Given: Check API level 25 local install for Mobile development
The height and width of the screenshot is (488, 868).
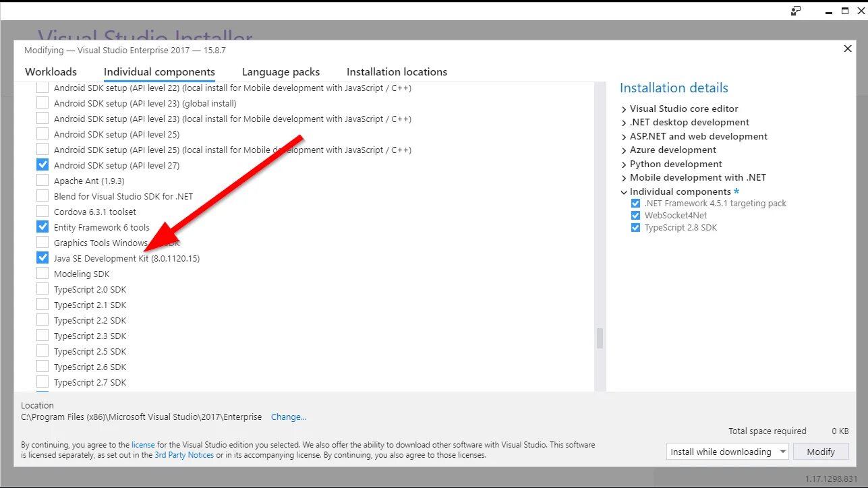Looking at the screenshot, I should (x=42, y=150).
